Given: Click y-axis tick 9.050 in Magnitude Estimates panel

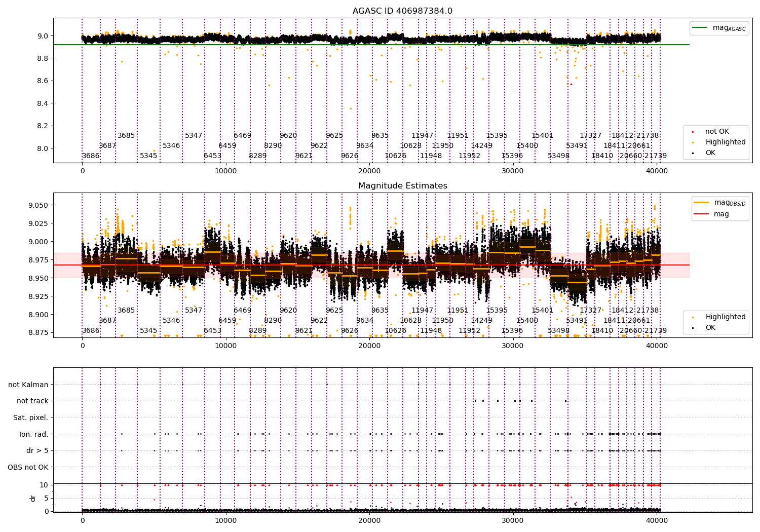Looking at the screenshot, I should click(x=38, y=205).
